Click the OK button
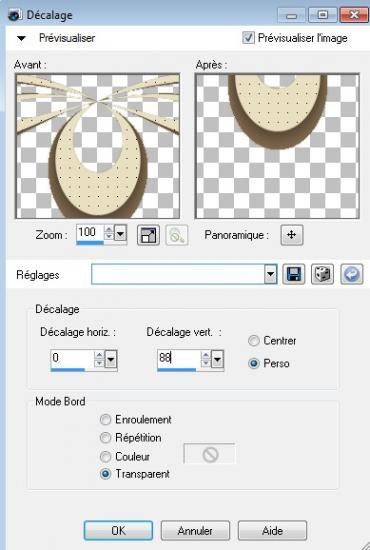 [x=118, y=530]
